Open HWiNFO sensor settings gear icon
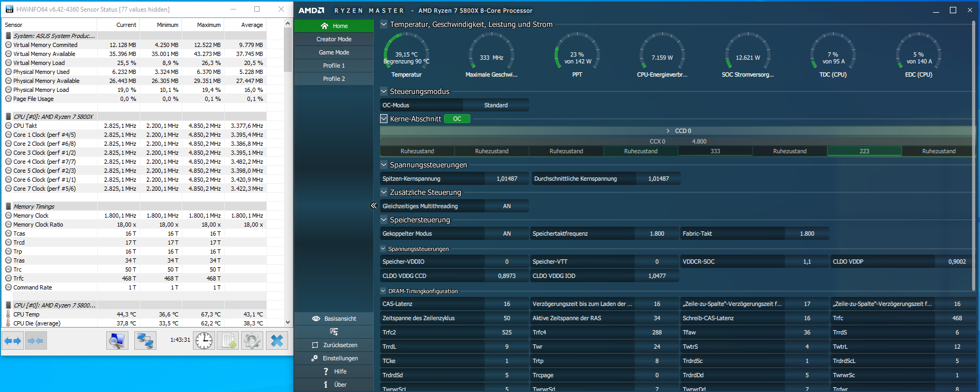Viewport: 980px width, 392px height. [252, 341]
